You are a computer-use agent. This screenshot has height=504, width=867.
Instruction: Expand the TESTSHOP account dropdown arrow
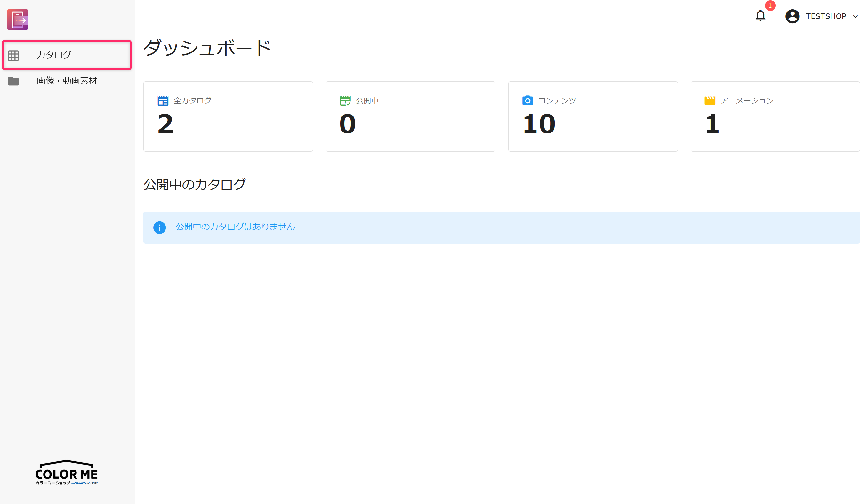856,17
